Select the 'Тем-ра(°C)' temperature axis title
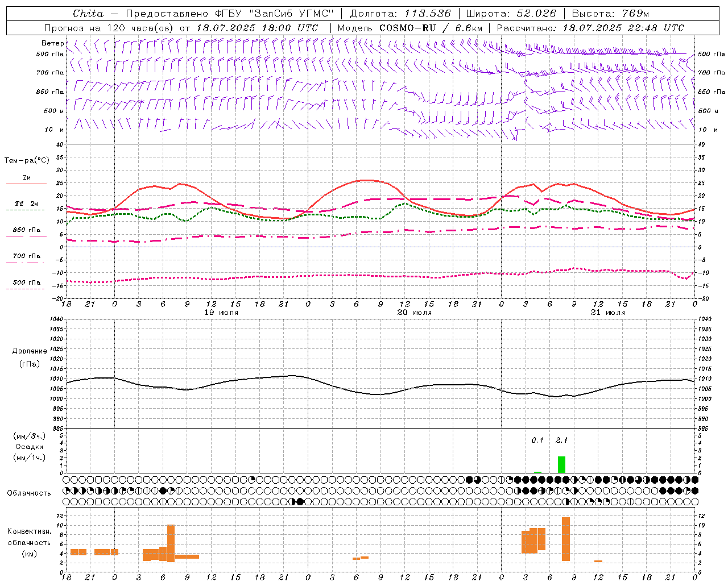The width and height of the screenshot is (728, 582). [27, 161]
